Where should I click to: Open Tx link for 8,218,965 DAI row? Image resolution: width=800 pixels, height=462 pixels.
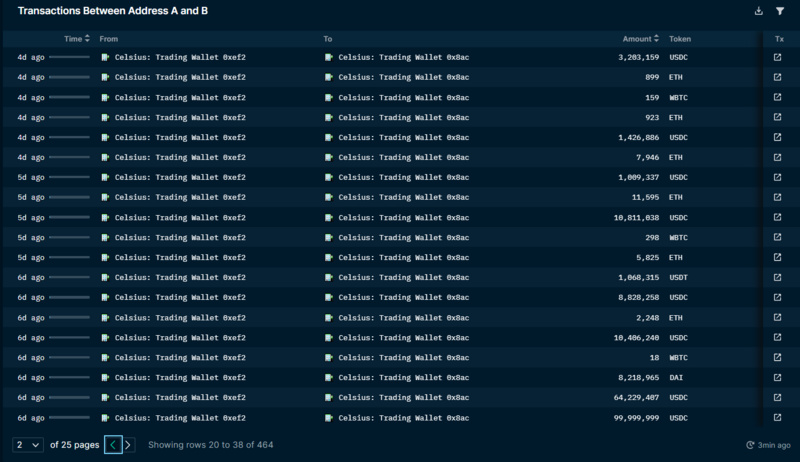pos(778,377)
